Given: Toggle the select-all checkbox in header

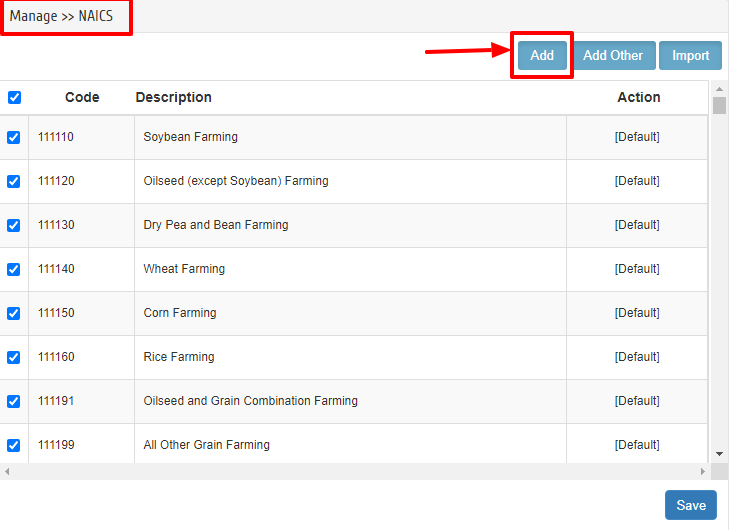Looking at the screenshot, I should click(15, 97).
